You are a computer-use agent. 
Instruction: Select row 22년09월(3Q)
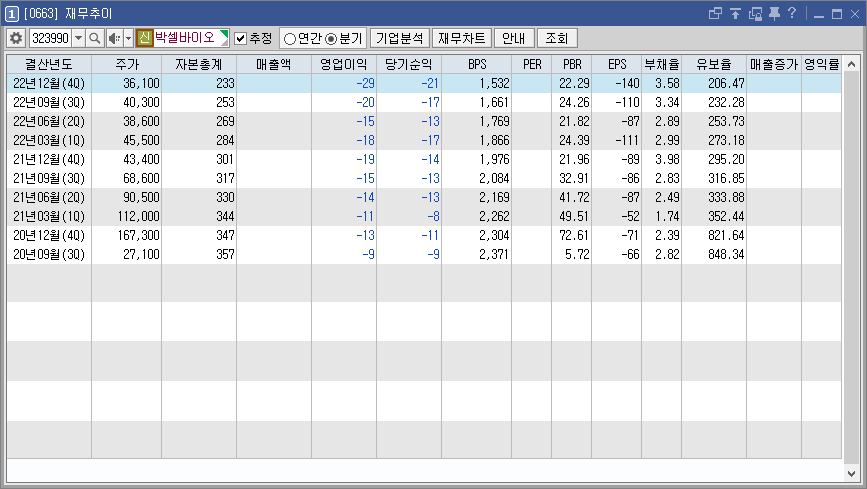[x=424, y=102]
